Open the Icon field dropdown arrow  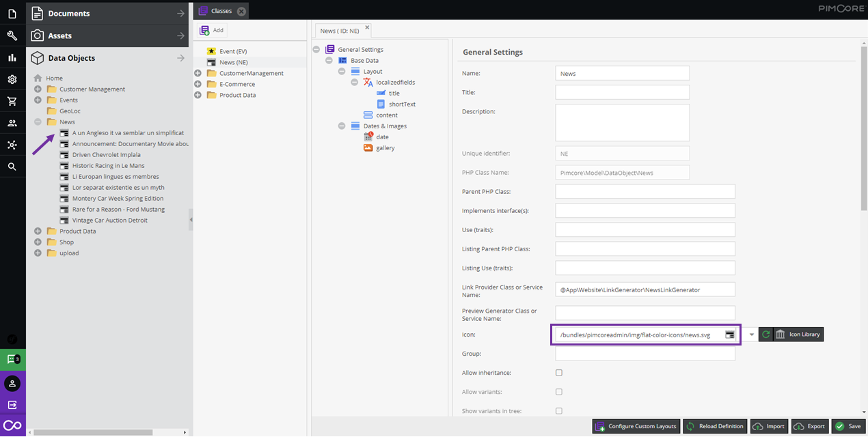(x=751, y=335)
